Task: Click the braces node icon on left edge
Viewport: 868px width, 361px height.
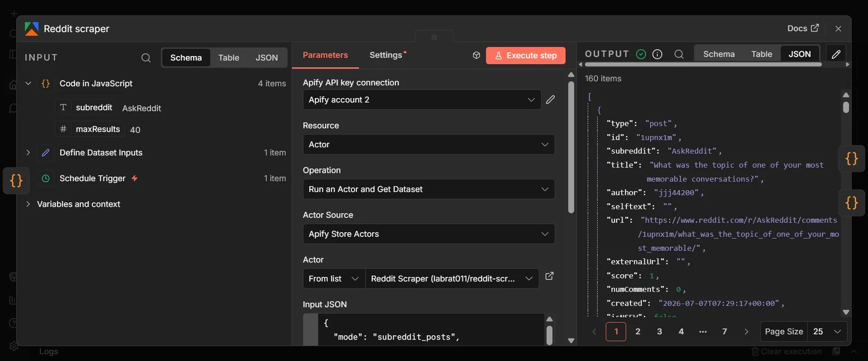Action: pyautogui.click(x=16, y=181)
